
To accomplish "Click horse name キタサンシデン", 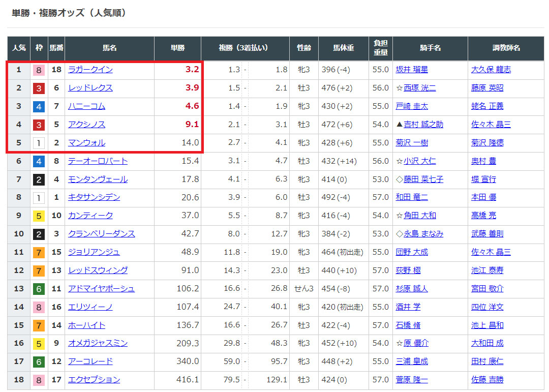I will (94, 198).
